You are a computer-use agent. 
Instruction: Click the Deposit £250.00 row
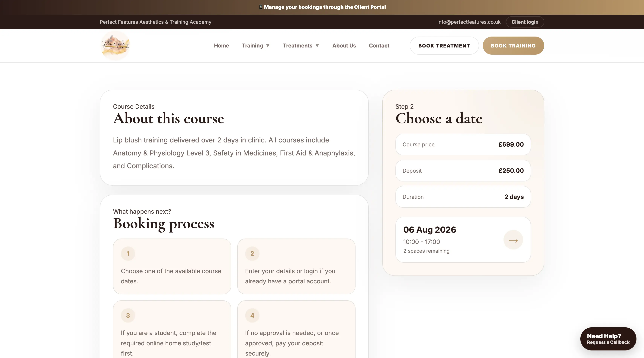(463, 171)
